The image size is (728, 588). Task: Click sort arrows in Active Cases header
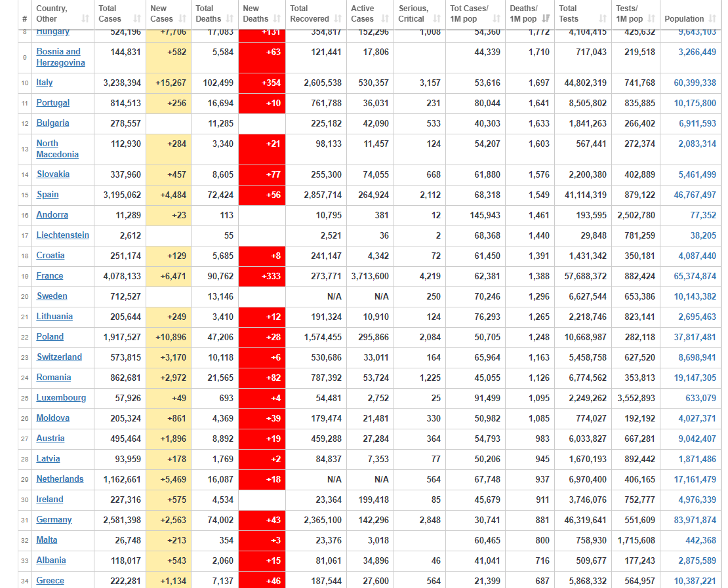[385, 19]
